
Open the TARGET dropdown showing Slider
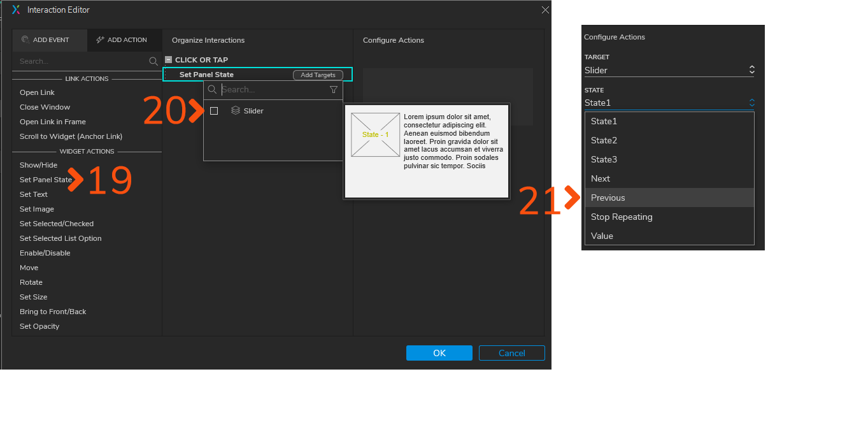[669, 70]
